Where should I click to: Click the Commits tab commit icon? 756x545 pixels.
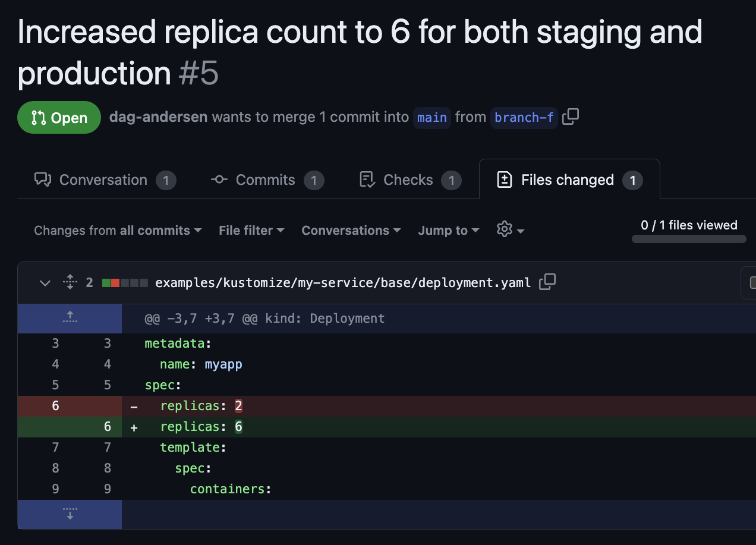pyautogui.click(x=218, y=179)
